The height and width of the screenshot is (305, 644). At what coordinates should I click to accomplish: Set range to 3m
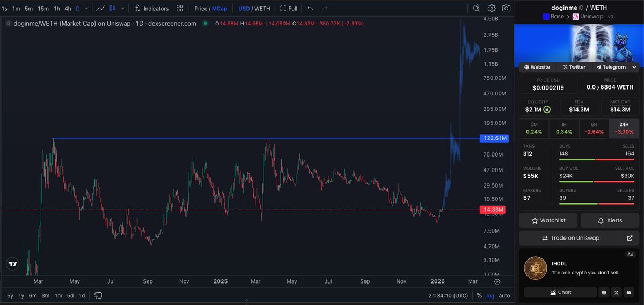46,295
